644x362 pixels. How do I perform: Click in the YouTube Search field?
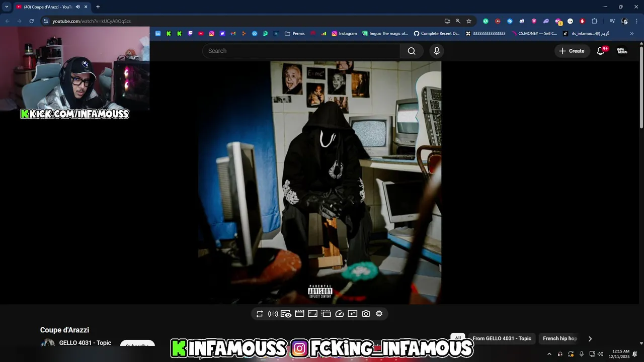point(301,51)
